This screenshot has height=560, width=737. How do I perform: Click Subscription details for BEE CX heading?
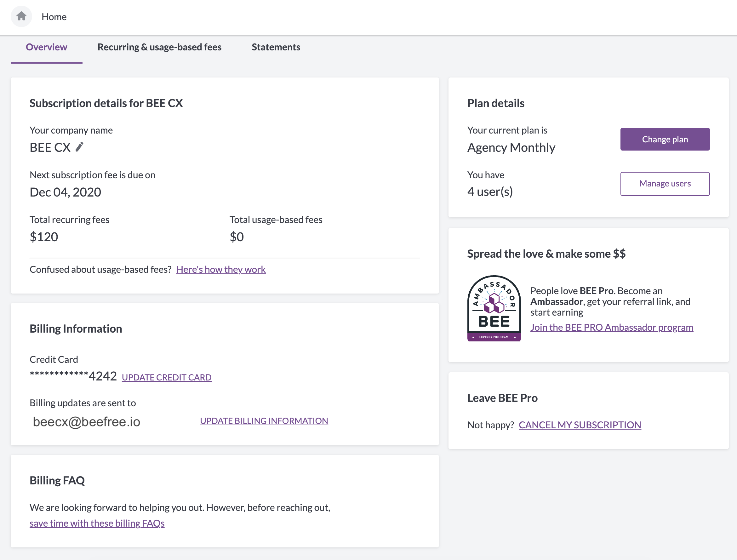[x=106, y=103]
